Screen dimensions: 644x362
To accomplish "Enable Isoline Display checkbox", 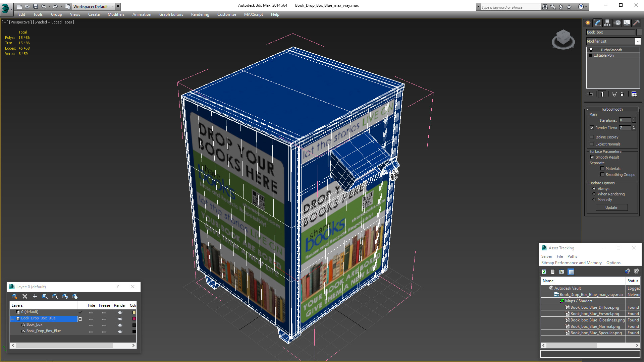I will click(592, 137).
